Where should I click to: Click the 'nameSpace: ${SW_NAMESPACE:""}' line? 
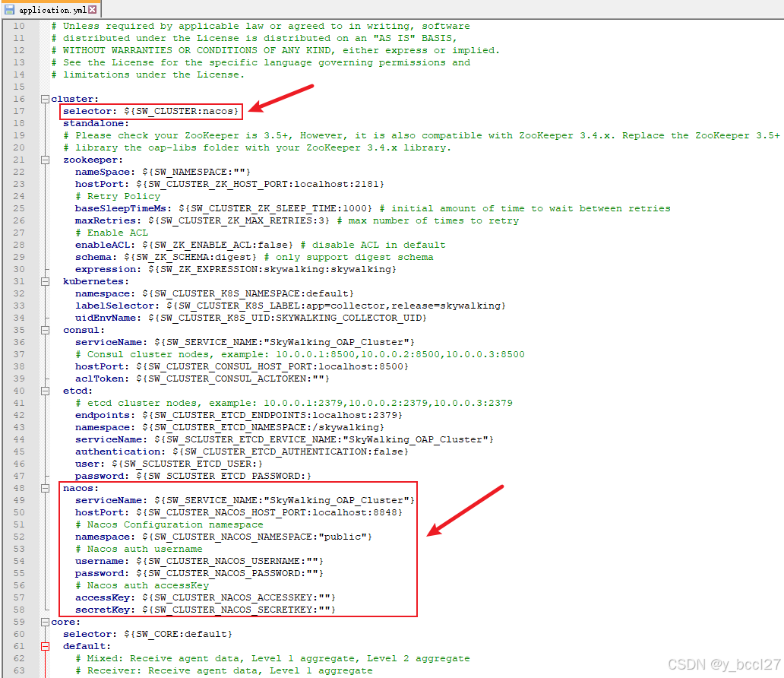point(163,172)
